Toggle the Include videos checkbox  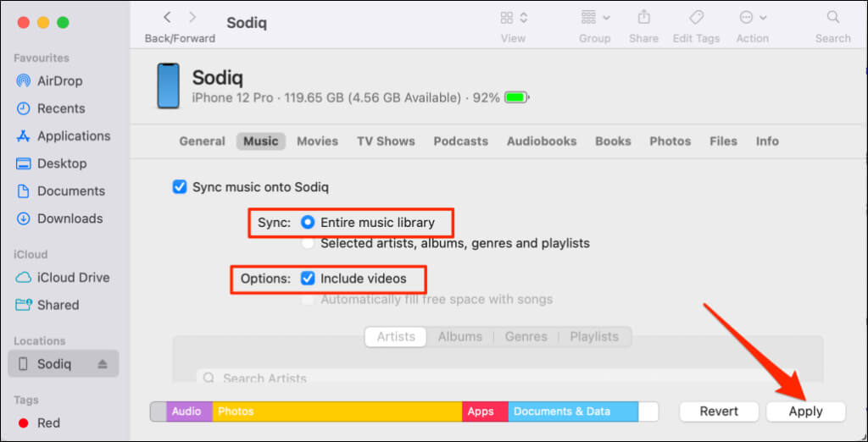(308, 279)
